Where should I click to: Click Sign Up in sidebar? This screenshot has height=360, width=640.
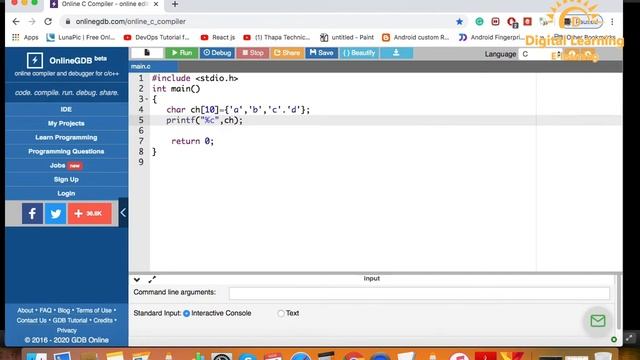[66, 179]
